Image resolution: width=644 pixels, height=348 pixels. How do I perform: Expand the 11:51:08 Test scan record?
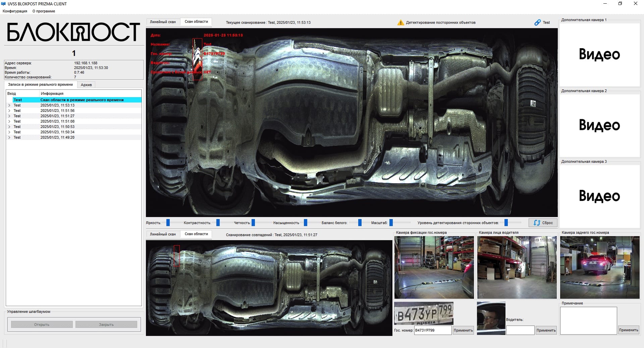click(9, 121)
